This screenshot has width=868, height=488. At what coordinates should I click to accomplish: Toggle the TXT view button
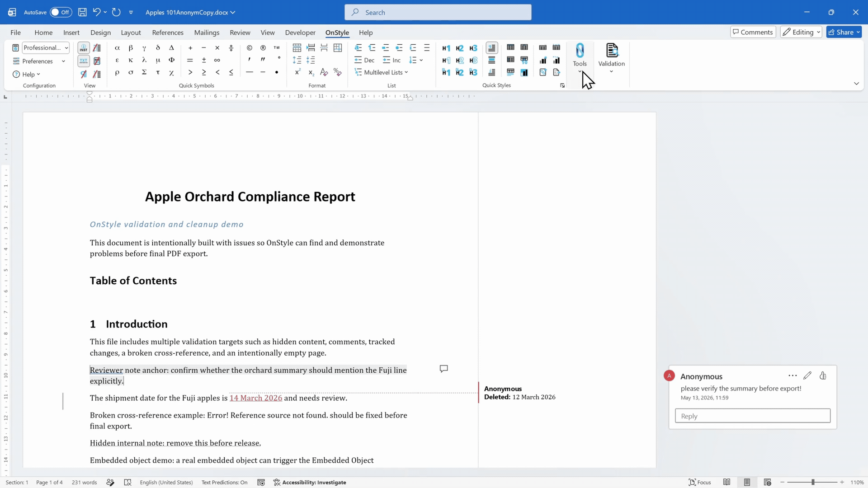coord(84,61)
